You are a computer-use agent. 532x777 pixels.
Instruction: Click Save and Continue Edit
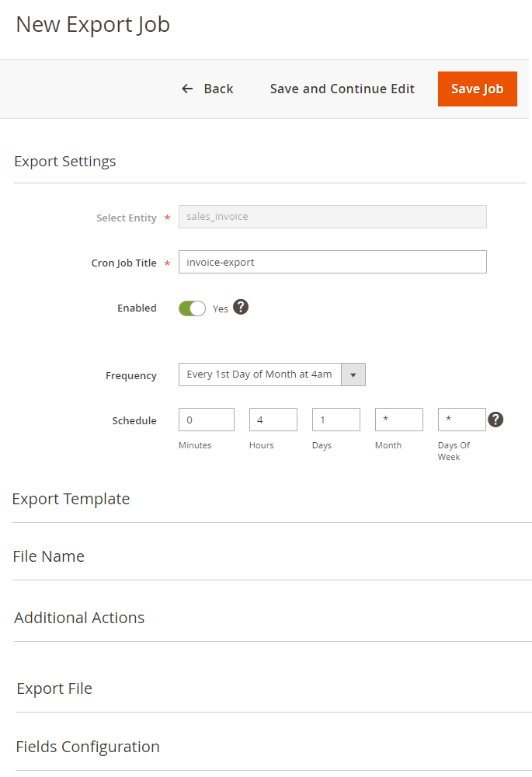(342, 89)
